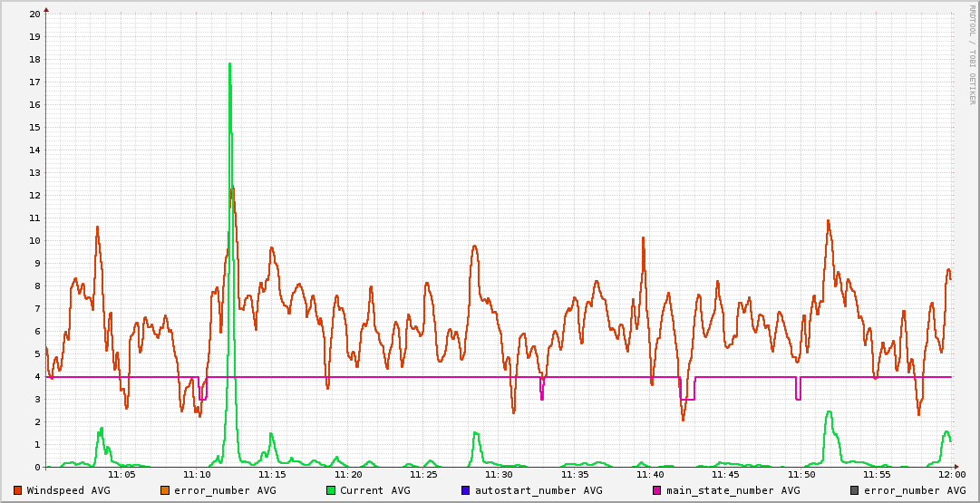Click the RRDTOOL / TOBI OETIKER watermark

click(972, 54)
